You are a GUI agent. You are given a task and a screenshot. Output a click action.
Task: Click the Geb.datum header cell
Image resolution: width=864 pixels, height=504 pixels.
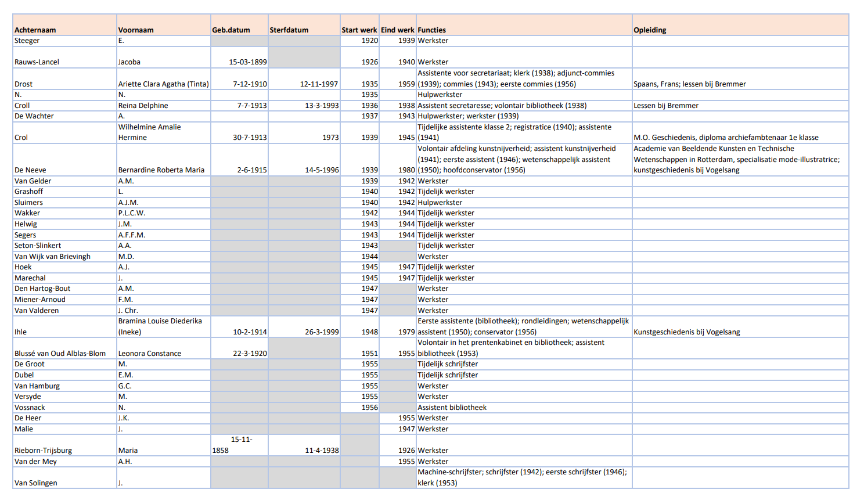coord(231,30)
